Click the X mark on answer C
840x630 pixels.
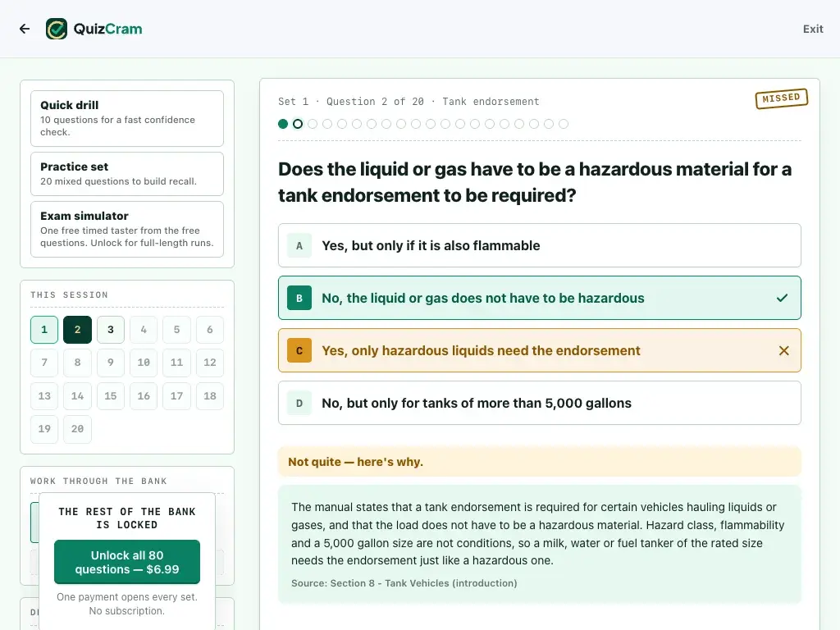[783, 350]
